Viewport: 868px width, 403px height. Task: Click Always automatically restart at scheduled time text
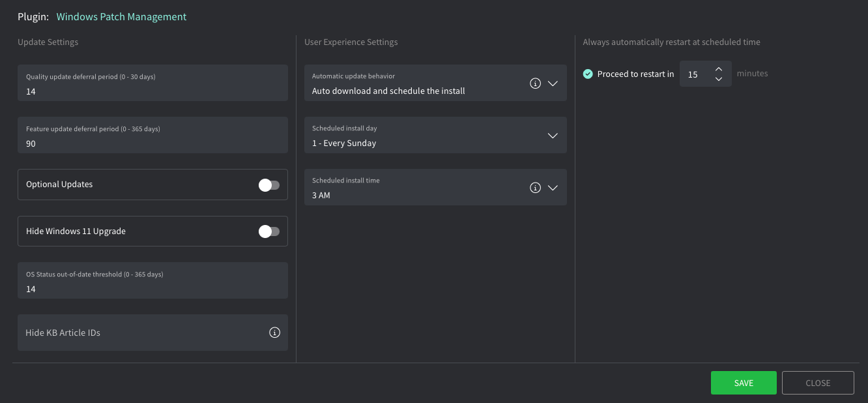click(x=671, y=42)
